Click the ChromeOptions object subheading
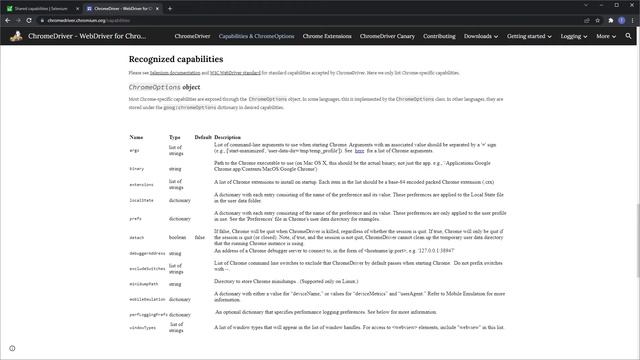 point(164,87)
